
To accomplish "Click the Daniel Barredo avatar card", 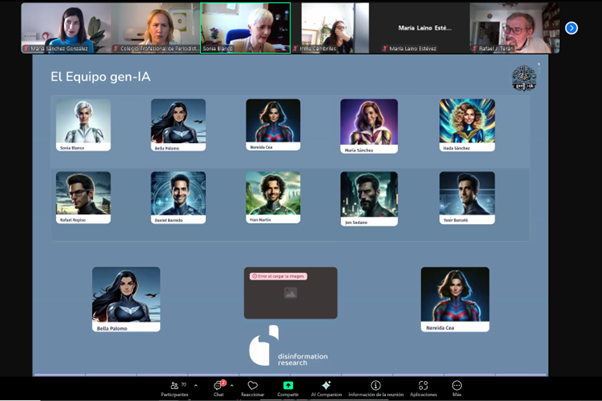I will point(178,197).
